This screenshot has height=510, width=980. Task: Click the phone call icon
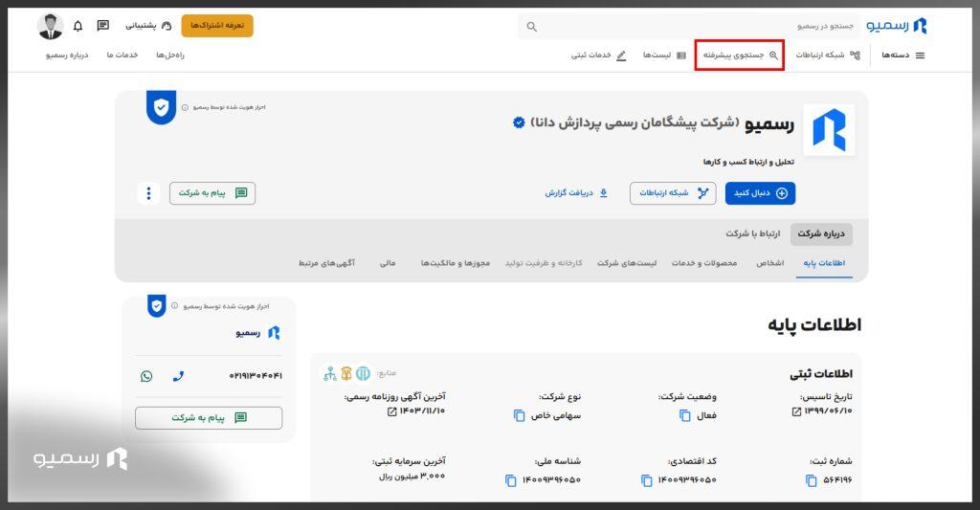point(177,376)
